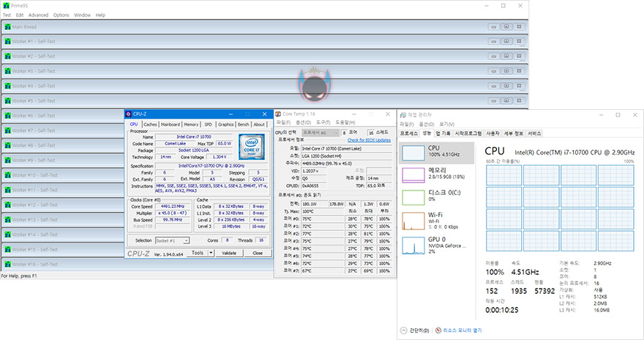
Task: Open the 파일(F) menu in Core Temp
Action: 282,122
